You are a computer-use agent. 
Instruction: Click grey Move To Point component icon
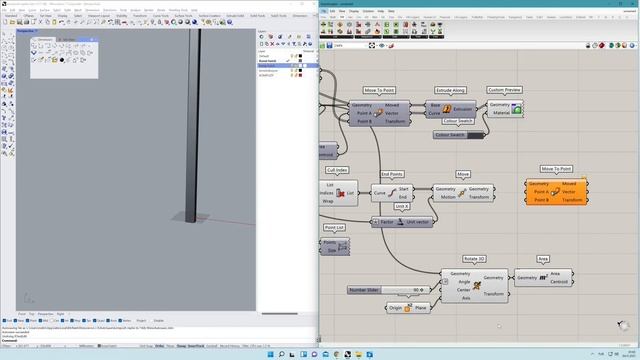point(378,113)
